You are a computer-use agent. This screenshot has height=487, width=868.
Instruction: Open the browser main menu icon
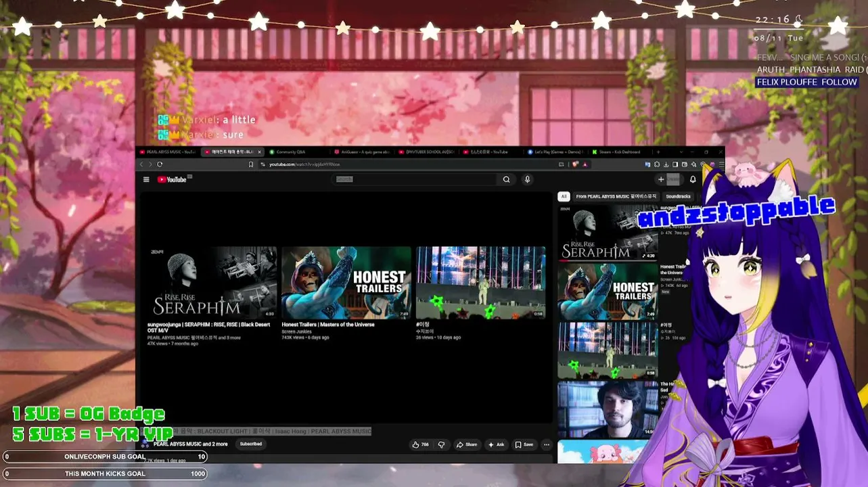coord(721,164)
